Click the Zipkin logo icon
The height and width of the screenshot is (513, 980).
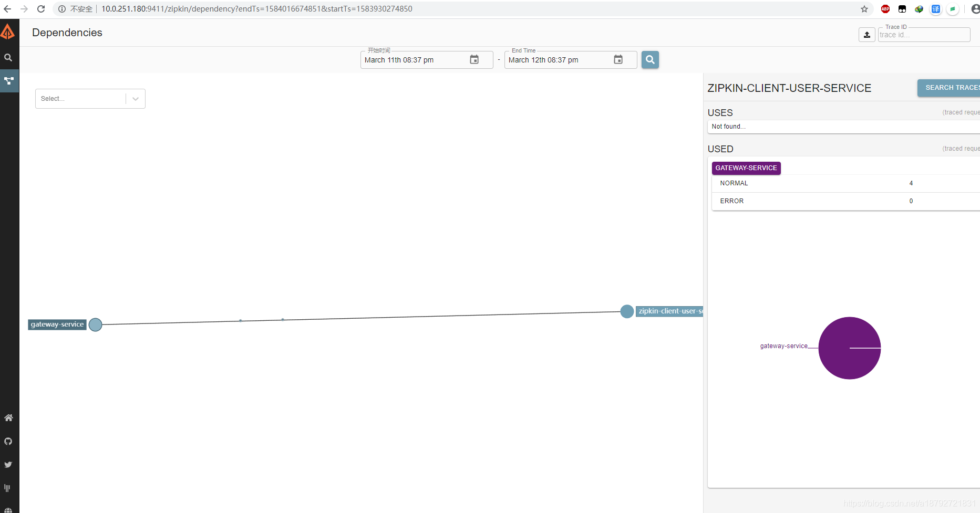7,32
